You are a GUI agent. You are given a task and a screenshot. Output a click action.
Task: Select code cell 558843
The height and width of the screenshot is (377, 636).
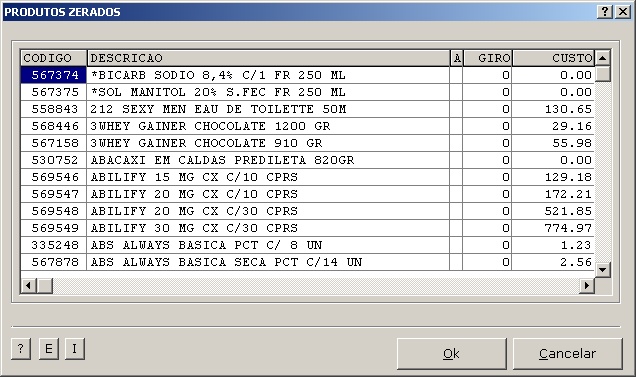tap(54, 109)
